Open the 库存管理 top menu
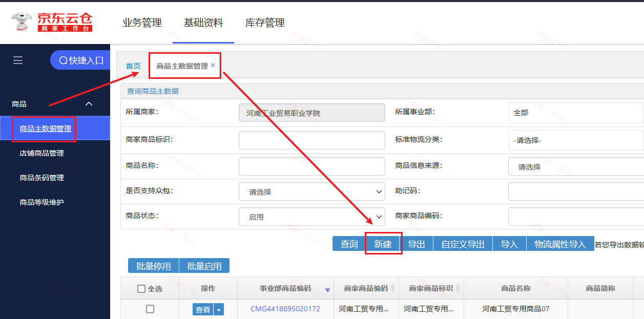The image size is (644, 319). click(x=265, y=23)
